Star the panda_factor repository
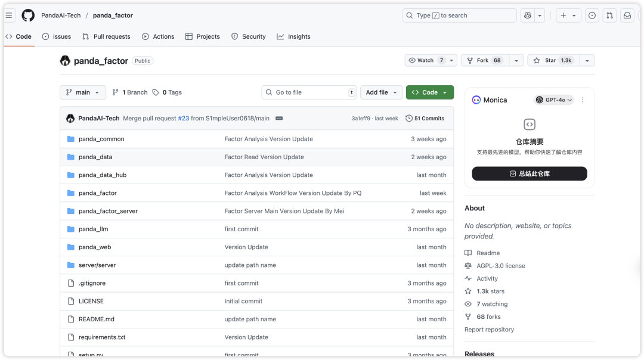The image size is (644, 360). tap(552, 60)
